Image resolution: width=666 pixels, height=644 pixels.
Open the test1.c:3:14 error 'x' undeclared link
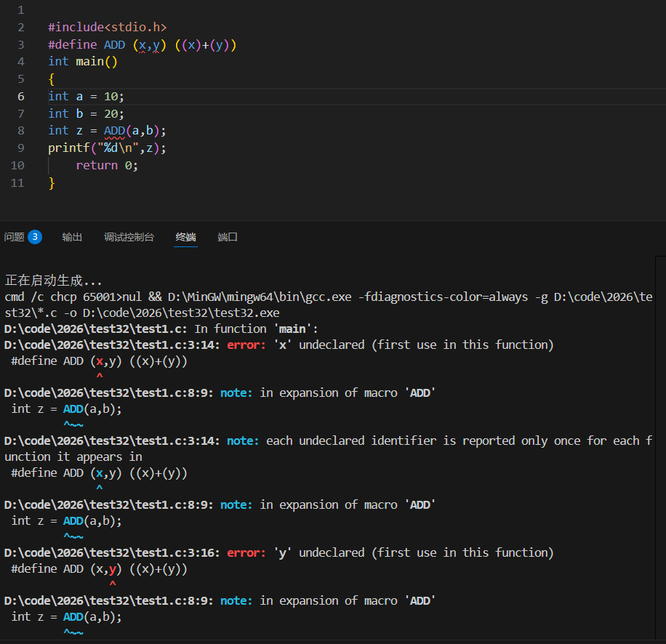point(112,345)
